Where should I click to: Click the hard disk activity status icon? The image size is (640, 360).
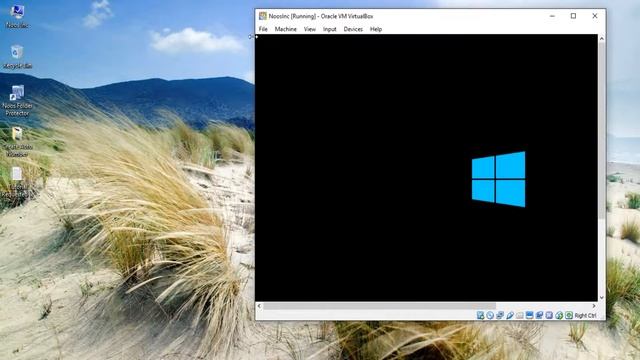tap(480, 315)
